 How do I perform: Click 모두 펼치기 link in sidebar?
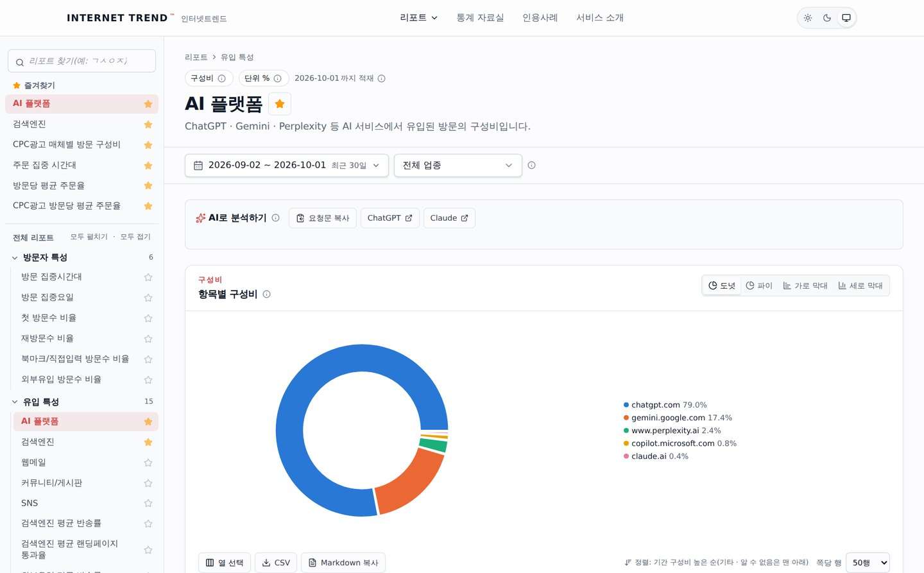pos(89,237)
